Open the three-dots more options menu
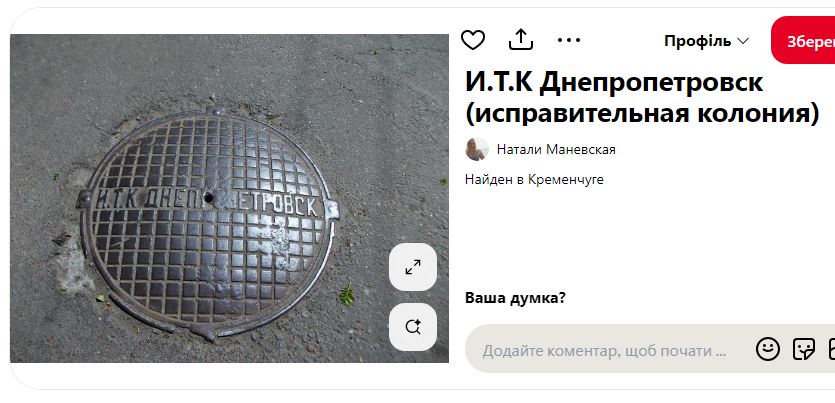Image resolution: width=835 pixels, height=403 pixels. coord(569,40)
